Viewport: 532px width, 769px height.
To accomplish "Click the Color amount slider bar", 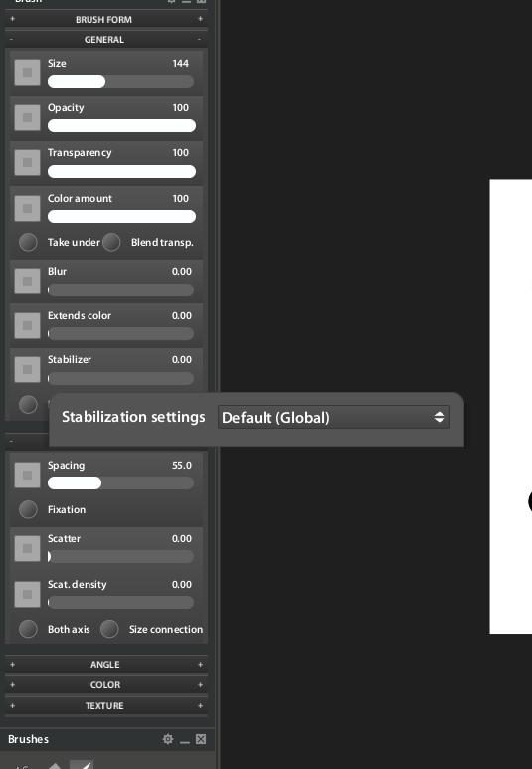I will point(121,216).
